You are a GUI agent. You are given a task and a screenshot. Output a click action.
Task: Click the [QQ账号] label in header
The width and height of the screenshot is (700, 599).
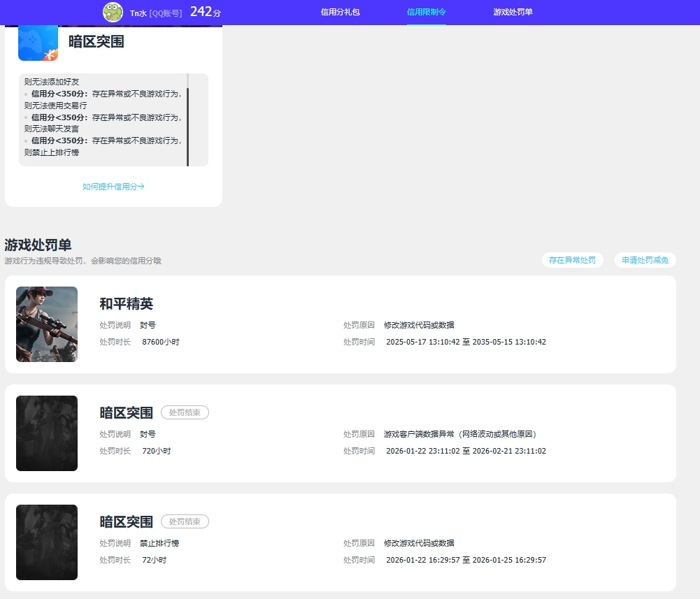[166, 13]
